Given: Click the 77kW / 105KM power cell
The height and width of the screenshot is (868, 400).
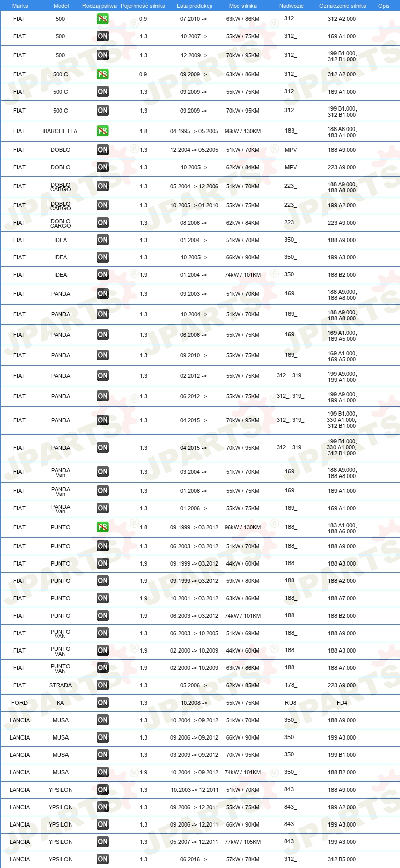Looking at the screenshot, I should 242,842.
